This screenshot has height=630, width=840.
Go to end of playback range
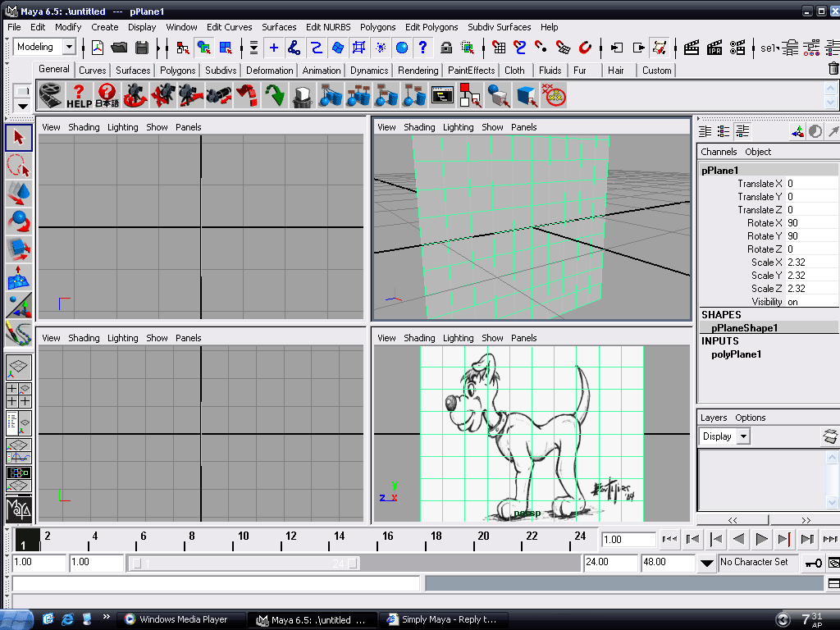point(829,539)
